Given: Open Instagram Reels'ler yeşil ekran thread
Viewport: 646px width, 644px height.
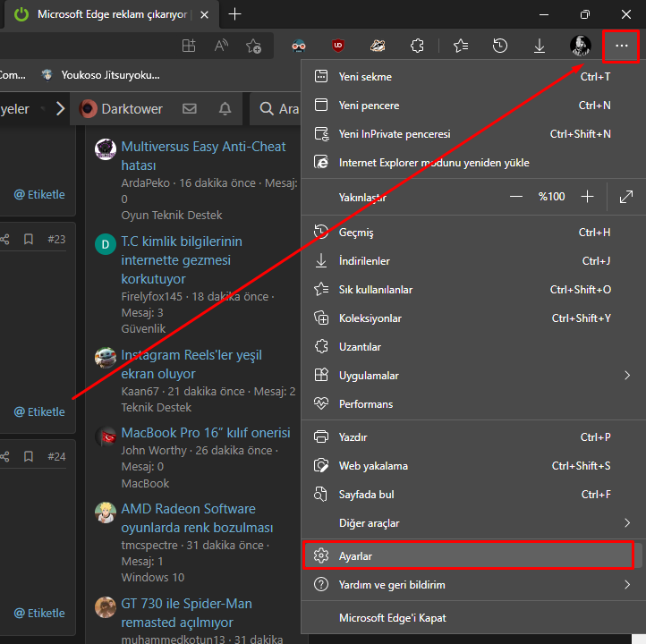Looking at the screenshot, I should (x=191, y=364).
